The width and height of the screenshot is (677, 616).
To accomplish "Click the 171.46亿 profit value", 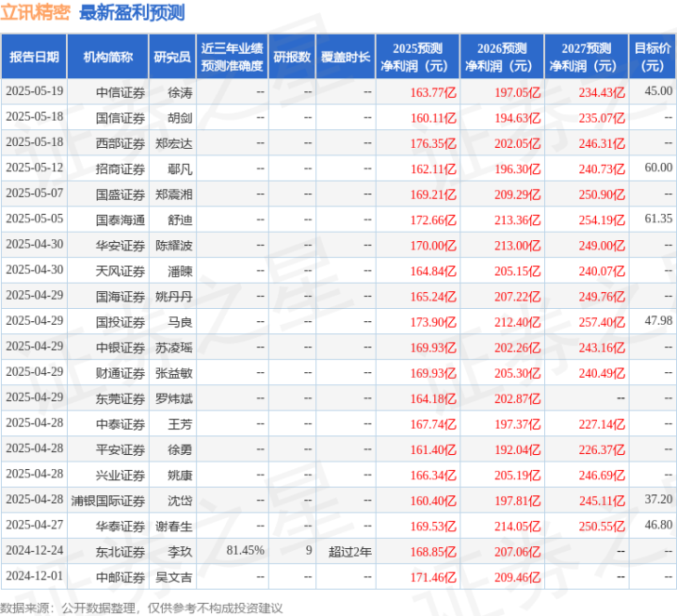I will (x=433, y=576).
